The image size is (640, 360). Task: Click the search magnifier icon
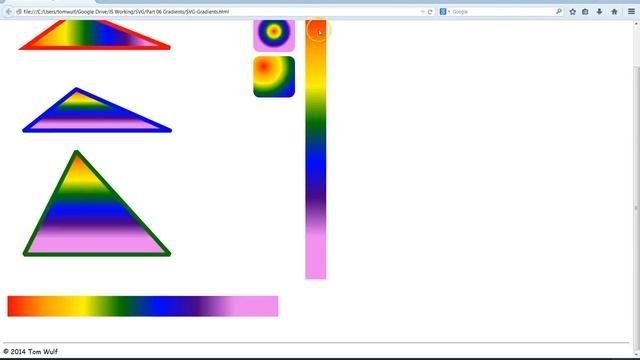pyautogui.click(x=559, y=12)
